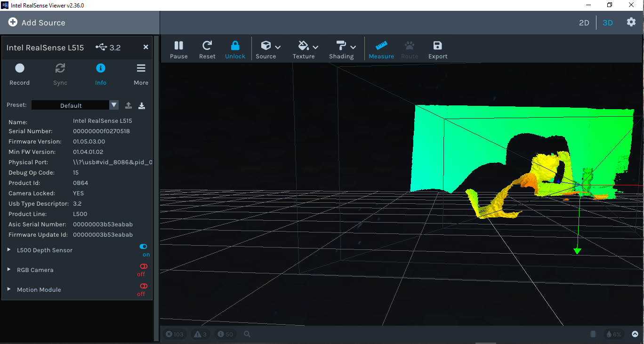Pause the current stream
The width and height of the screenshot is (644, 344).
[x=178, y=49]
